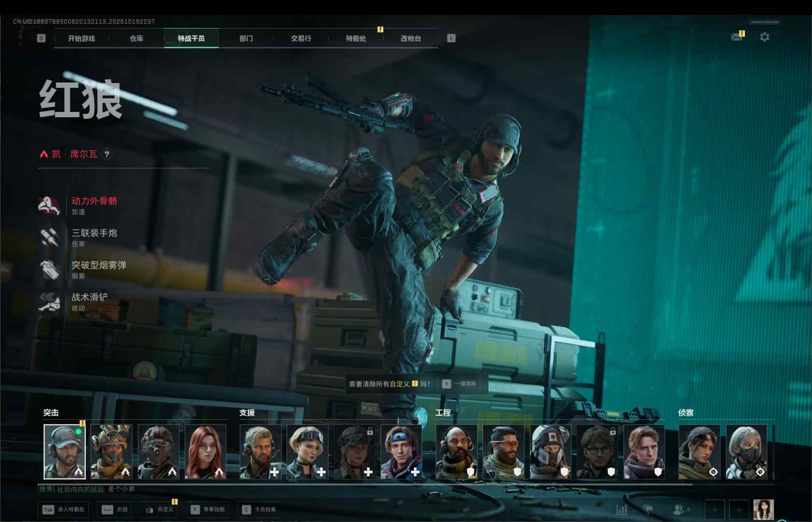Image resolution: width=812 pixels, height=522 pixels.
Task: Open the 改枪台 tab
Action: coord(411,38)
